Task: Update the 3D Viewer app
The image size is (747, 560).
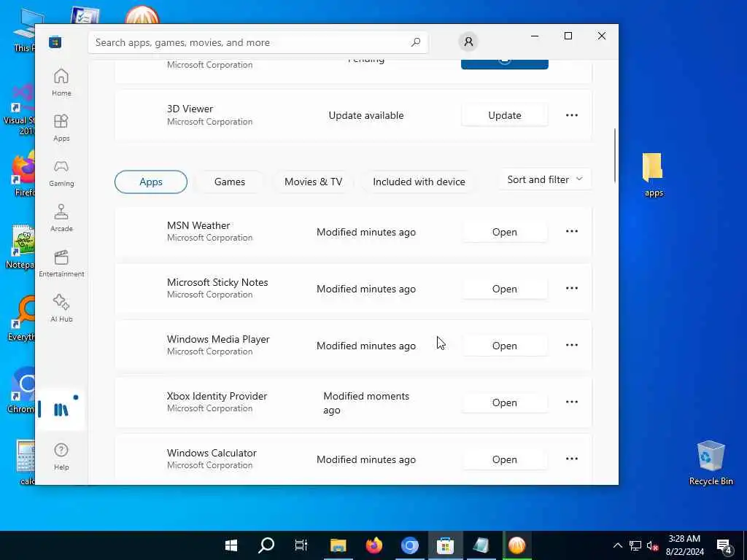Action: point(505,115)
